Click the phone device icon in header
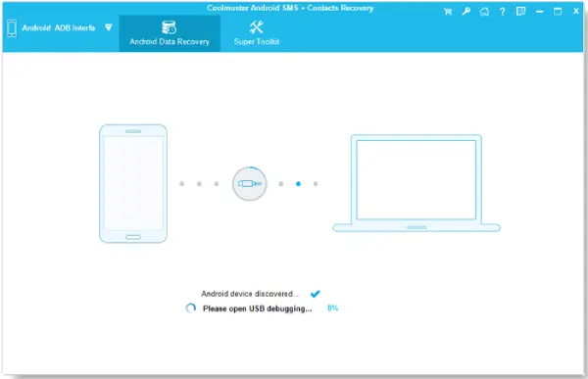Image resolution: width=588 pixels, height=379 pixels. pos(12,28)
